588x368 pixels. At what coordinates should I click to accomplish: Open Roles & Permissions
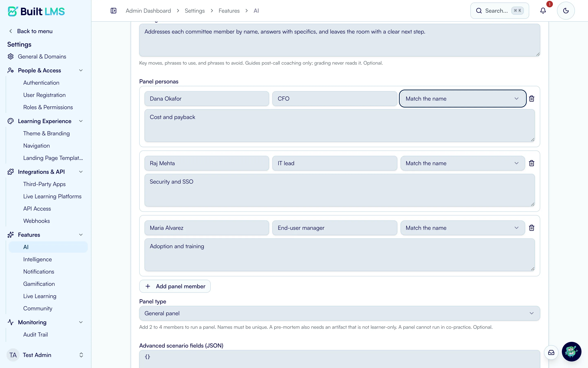tap(48, 107)
